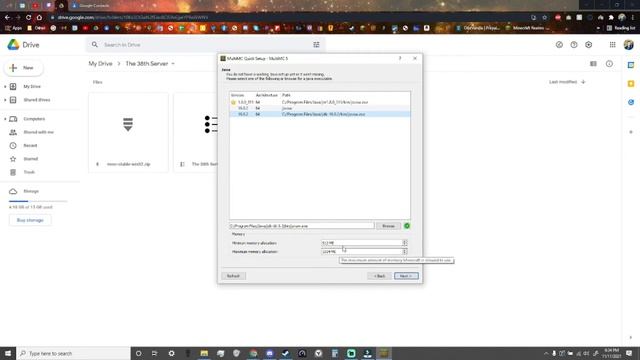Click the Buy storage button
Viewport: 640px width, 360px height.
(30, 220)
